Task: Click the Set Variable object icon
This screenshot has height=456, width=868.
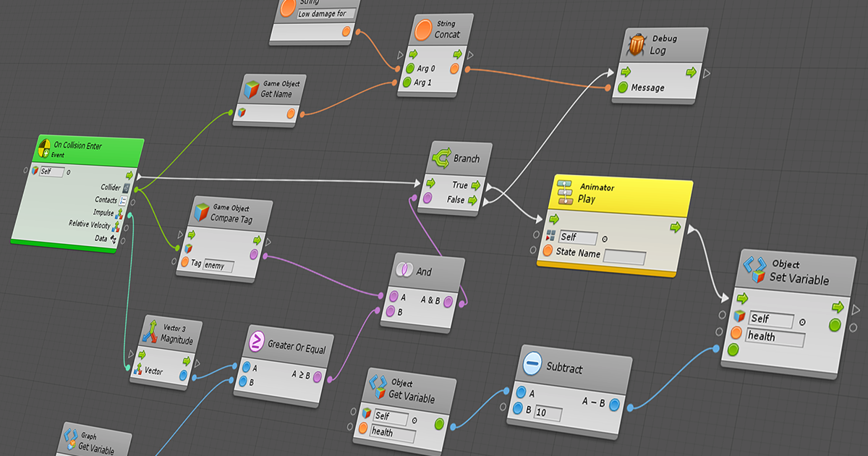Action: [755, 271]
